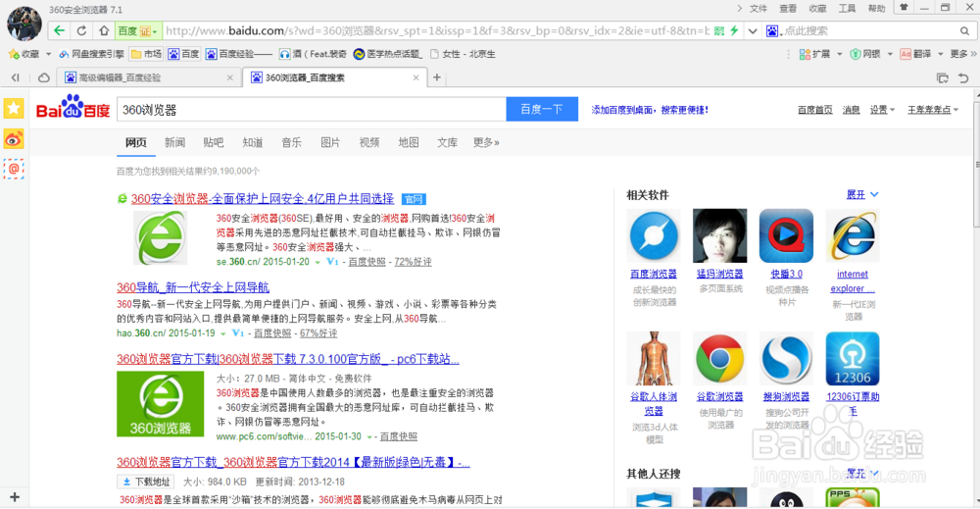Screen dimensions: 980x509
Task: Restore closed tab with undo arrow icon
Action: coord(963,78)
